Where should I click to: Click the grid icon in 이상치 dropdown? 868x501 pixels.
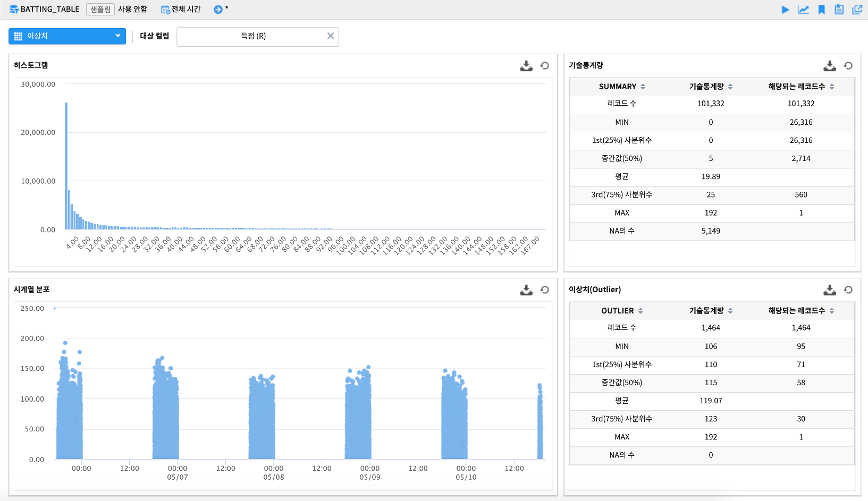pos(18,36)
